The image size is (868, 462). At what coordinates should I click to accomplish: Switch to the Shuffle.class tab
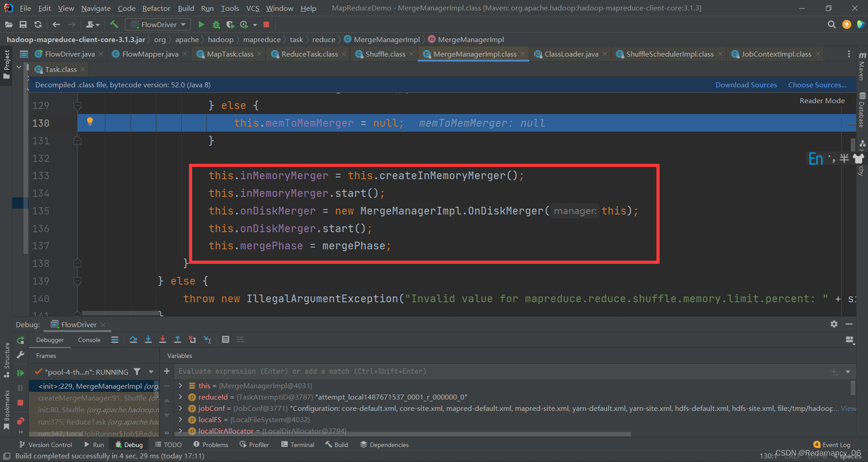tap(385, 54)
